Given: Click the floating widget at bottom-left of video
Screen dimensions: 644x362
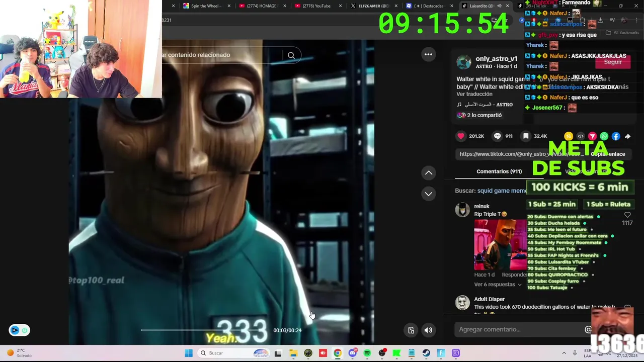Looking at the screenshot, I should click(x=19, y=330).
